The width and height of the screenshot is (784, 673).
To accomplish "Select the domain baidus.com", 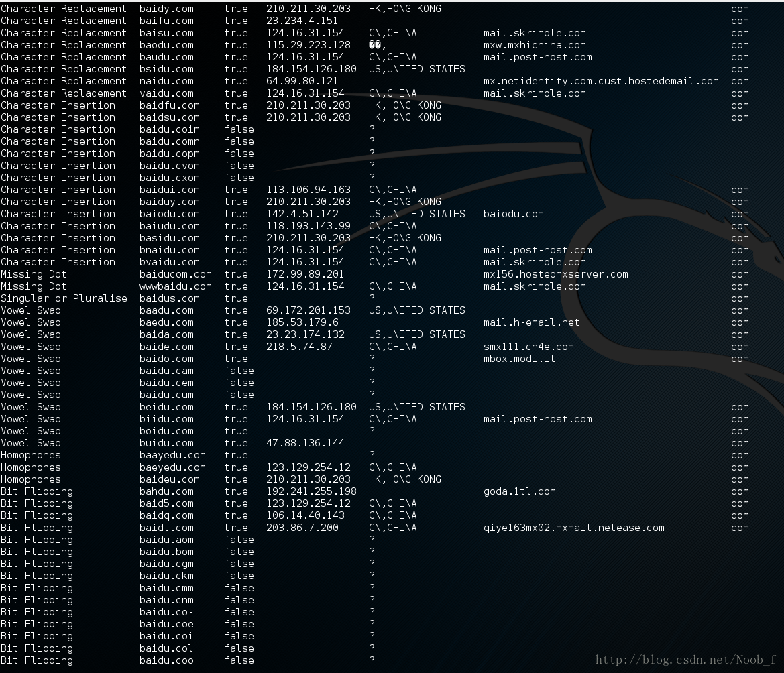I will [x=170, y=298].
